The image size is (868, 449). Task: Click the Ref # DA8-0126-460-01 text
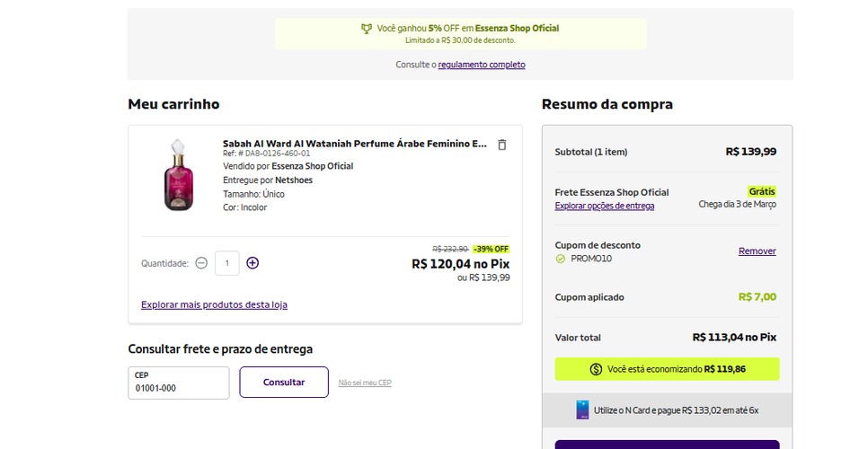(266, 154)
